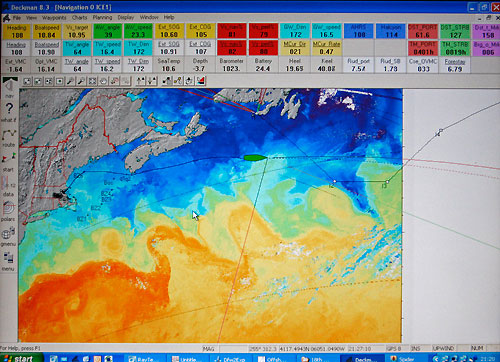Click the green DST_STRB 127 box
This screenshot has width=500, height=362.
455,31
